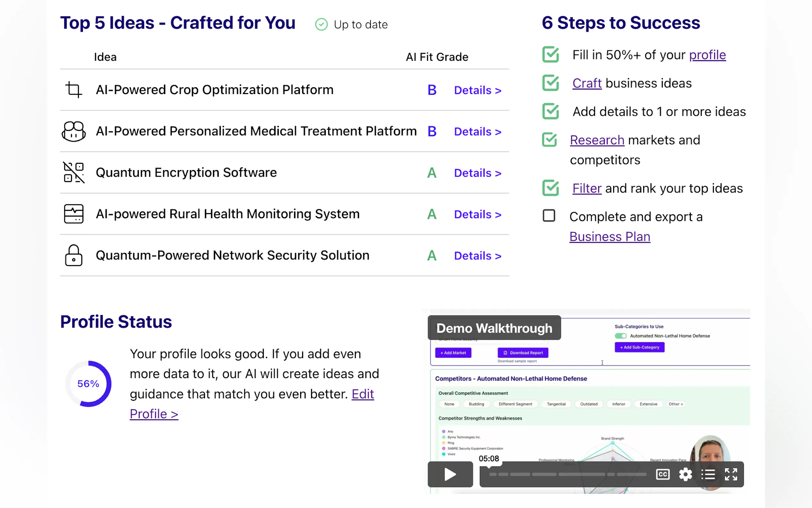
Task: Click the Edit Profile link
Action: tap(363, 394)
